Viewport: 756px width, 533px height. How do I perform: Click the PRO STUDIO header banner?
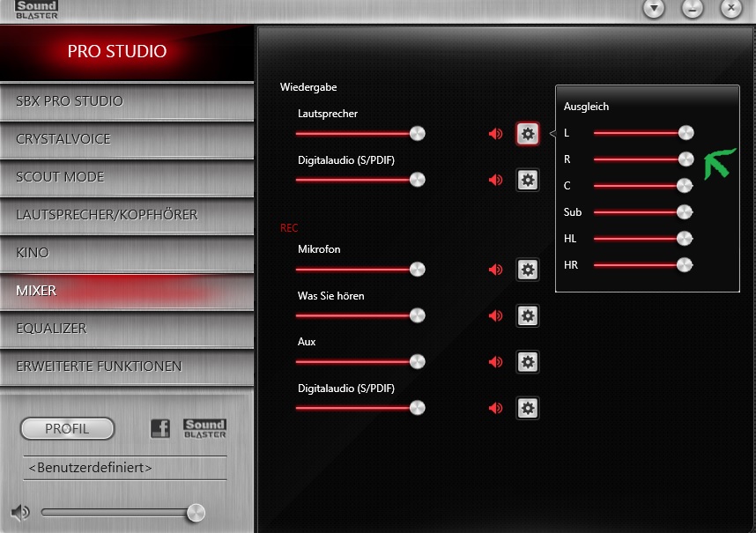127,53
